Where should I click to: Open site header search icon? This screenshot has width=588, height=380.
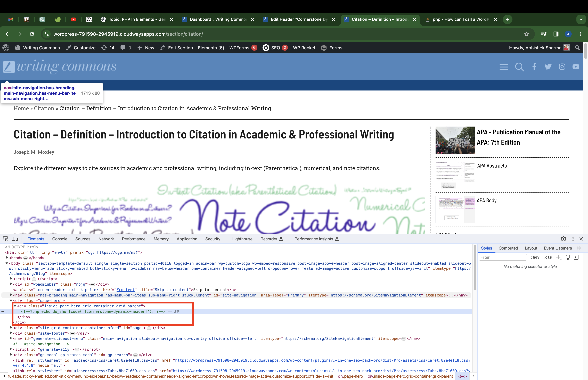[x=519, y=67]
